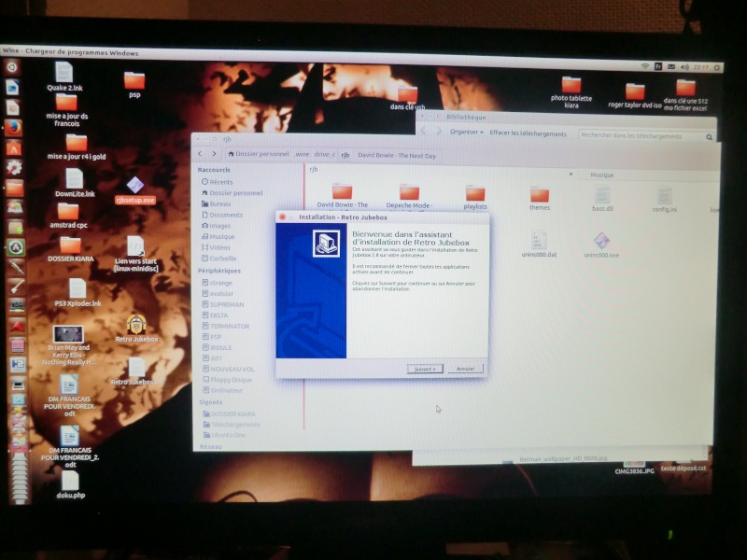Open the sound volume indicator
The height and width of the screenshot is (560, 747).
[x=685, y=67]
